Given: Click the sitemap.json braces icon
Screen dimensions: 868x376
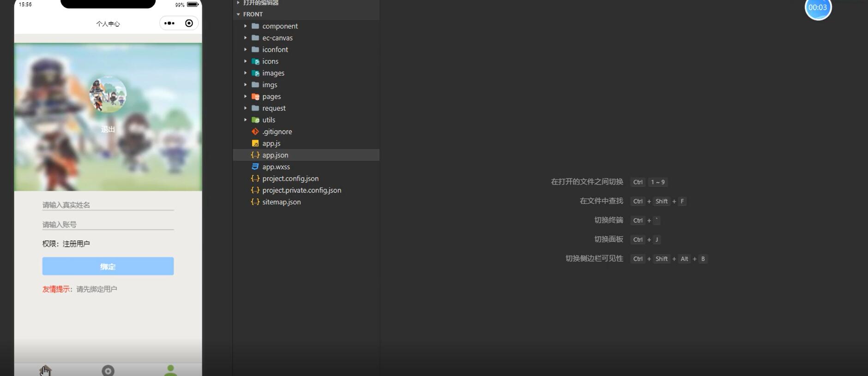Looking at the screenshot, I should pos(255,202).
